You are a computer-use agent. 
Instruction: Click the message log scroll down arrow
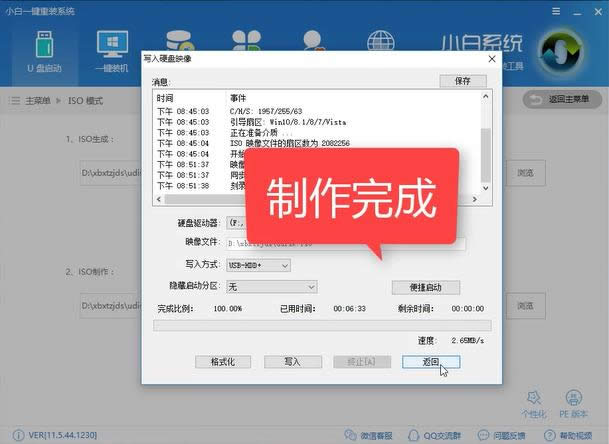[x=485, y=188]
